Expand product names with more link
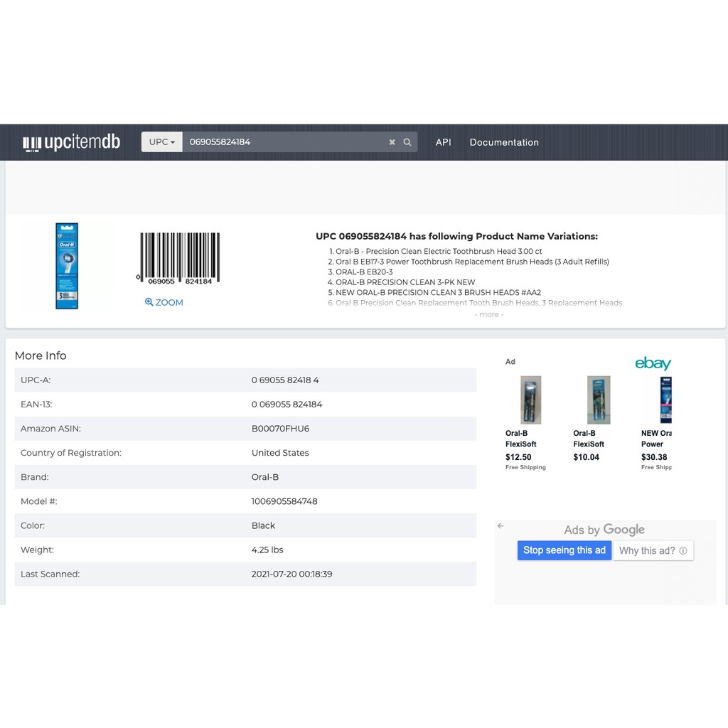This screenshot has height=728, width=728. [489, 314]
